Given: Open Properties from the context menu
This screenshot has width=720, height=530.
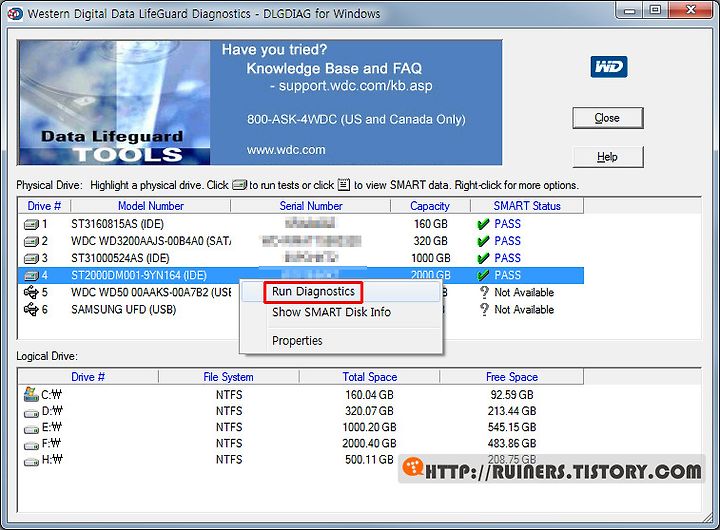Looking at the screenshot, I should pos(297,341).
